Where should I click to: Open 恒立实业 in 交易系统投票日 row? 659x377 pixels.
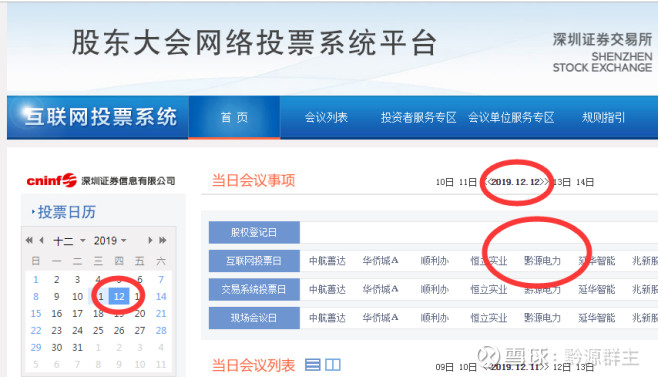(x=488, y=289)
